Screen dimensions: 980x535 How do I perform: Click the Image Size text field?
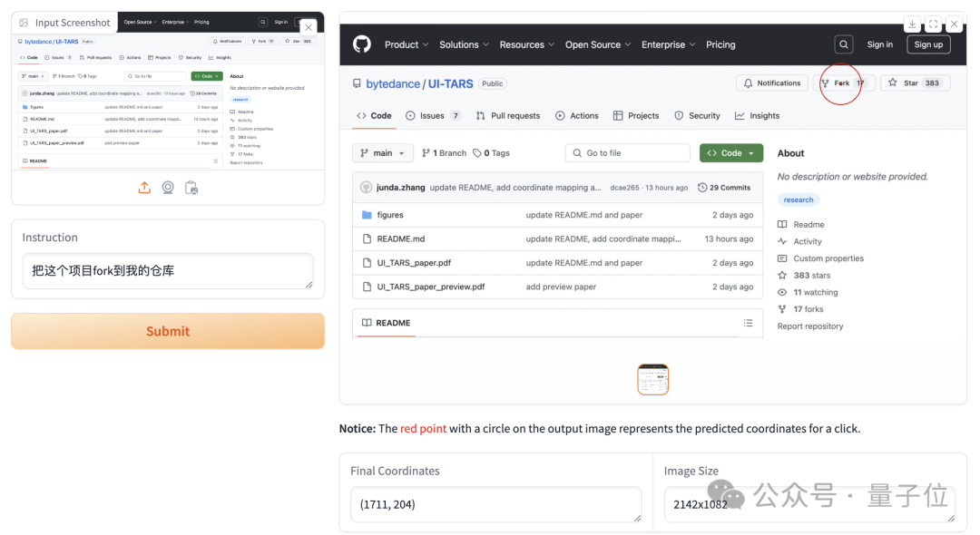(x=809, y=504)
